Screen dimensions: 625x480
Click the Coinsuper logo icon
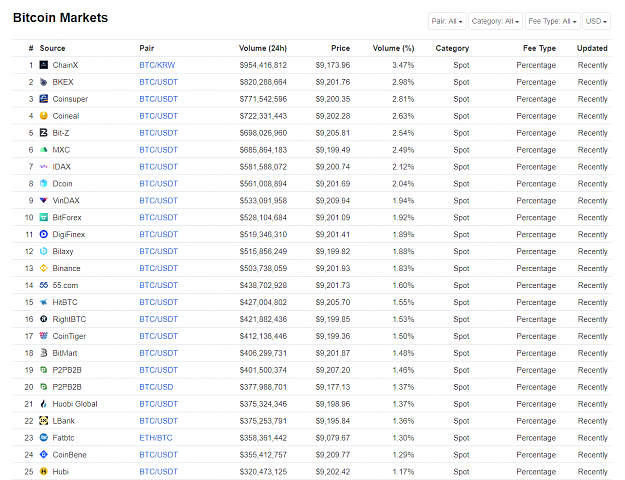pos(43,99)
